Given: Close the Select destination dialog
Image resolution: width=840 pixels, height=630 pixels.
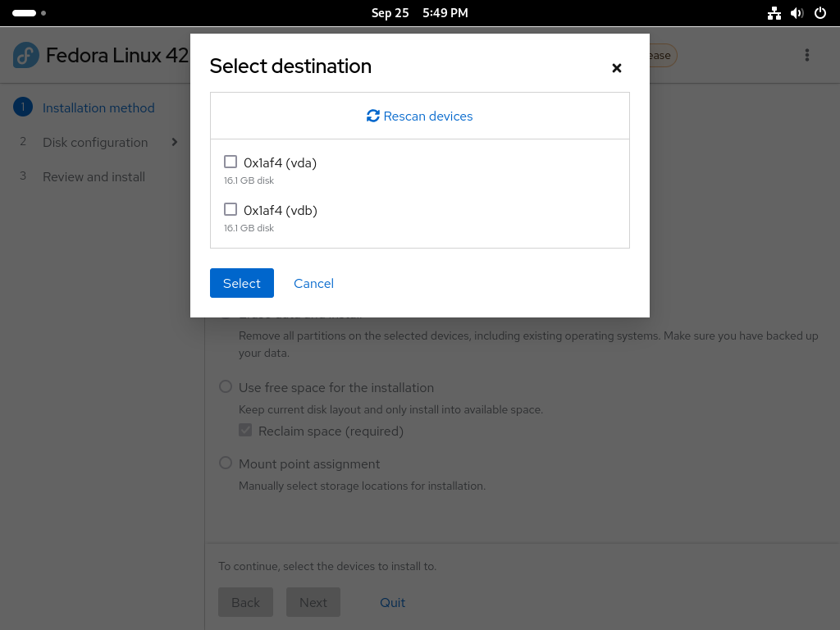Looking at the screenshot, I should pyautogui.click(x=617, y=68).
